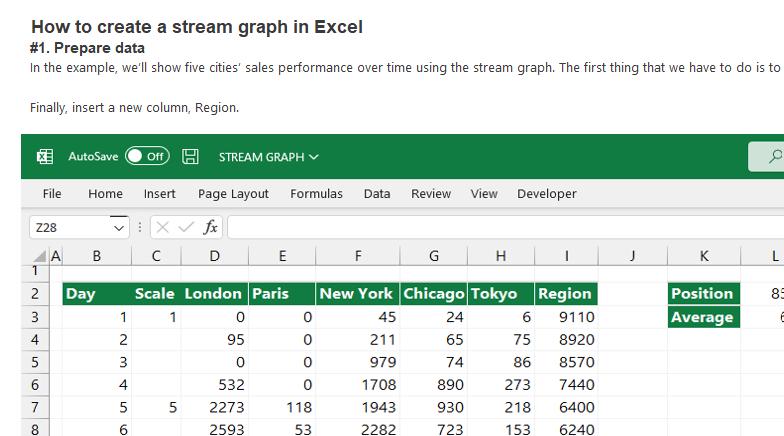The image size is (784, 436).
Task: Open the Page Layout tab
Action: click(x=233, y=194)
